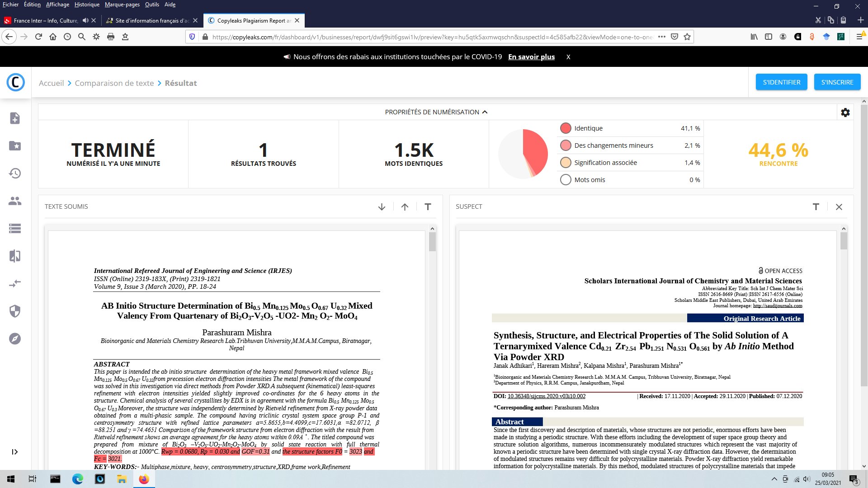This screenshot has width=868, height=488.
Task: Click the shield icon in sidebar
Action: tap(15, 311)
